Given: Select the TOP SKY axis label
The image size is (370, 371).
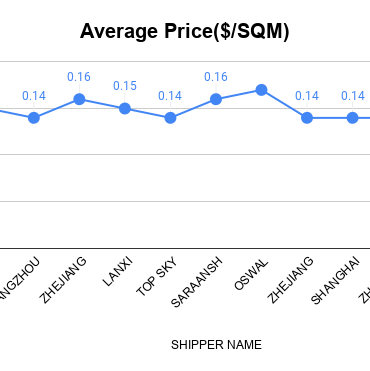Looking at the screenshot, I should tap(157, 277).
